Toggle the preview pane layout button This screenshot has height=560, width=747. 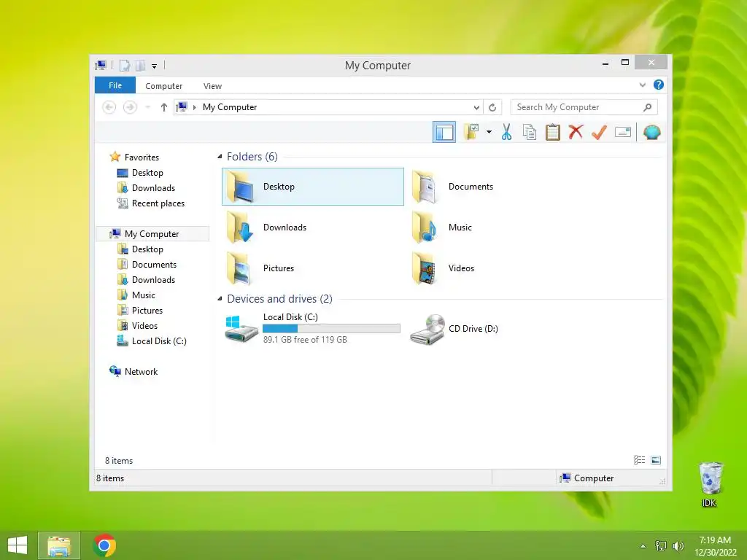coord(444,133)
